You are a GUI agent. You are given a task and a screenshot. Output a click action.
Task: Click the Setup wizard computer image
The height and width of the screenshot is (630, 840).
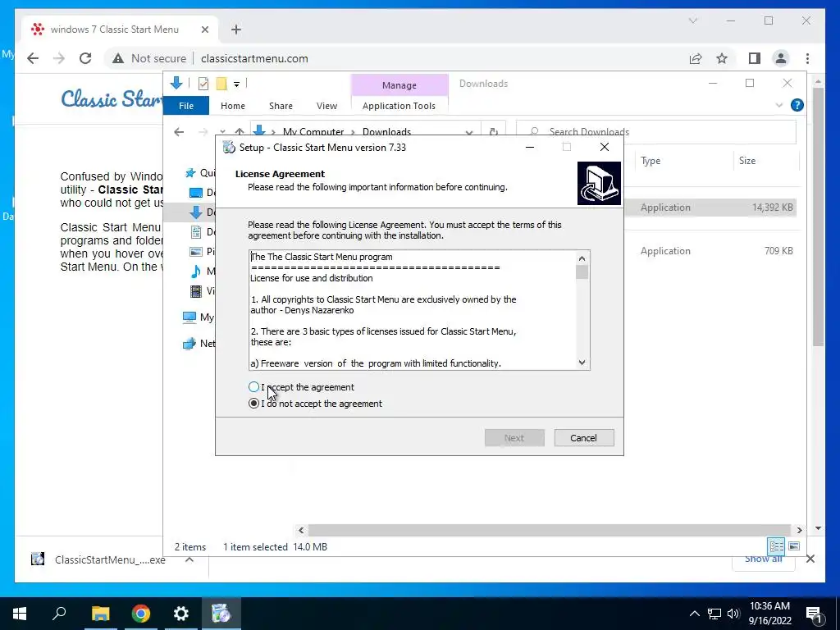[x=599, y=183]
